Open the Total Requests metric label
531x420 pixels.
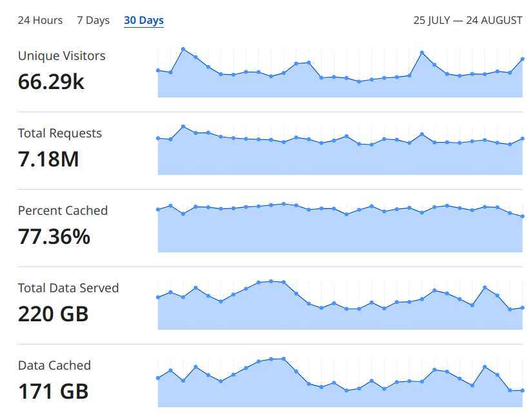[x=60, y=133]
